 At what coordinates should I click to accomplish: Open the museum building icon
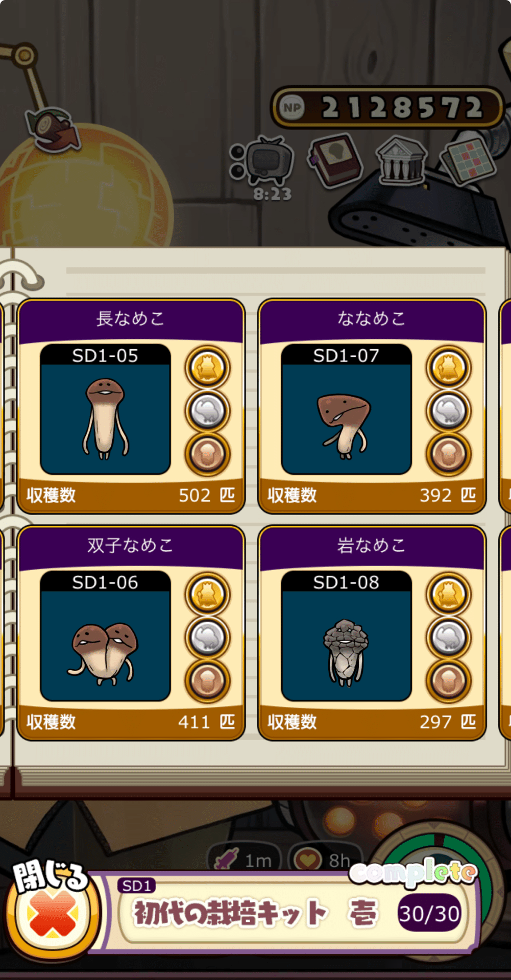coord(401,161)
